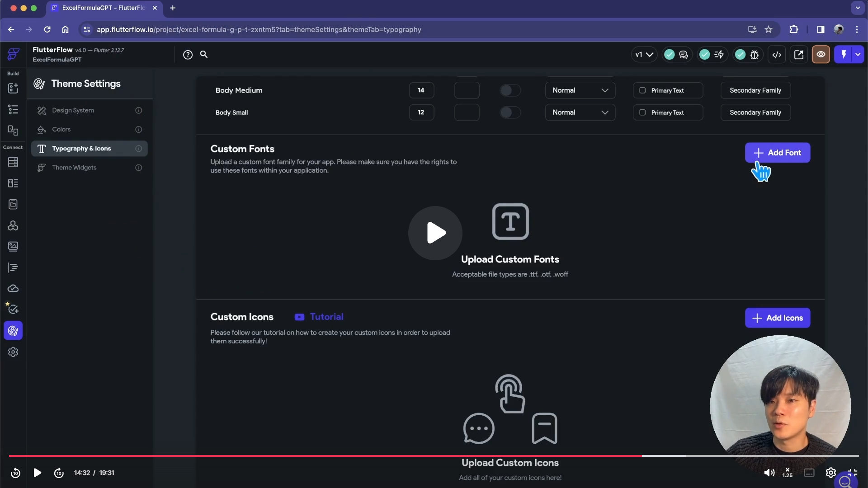The image size is (868, 488).
Task: Open the Widget Palette build icon
Action: click(13, 88)
